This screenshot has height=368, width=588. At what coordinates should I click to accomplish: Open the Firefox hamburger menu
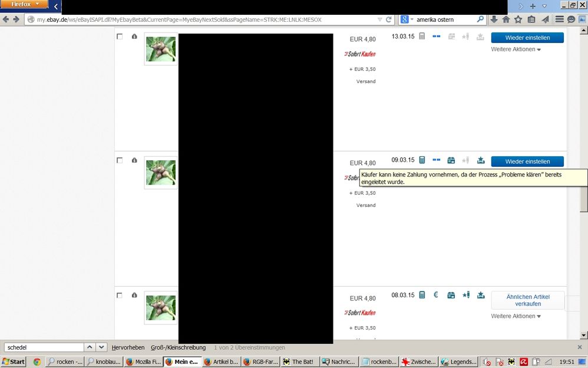click(x=559, y=19)
